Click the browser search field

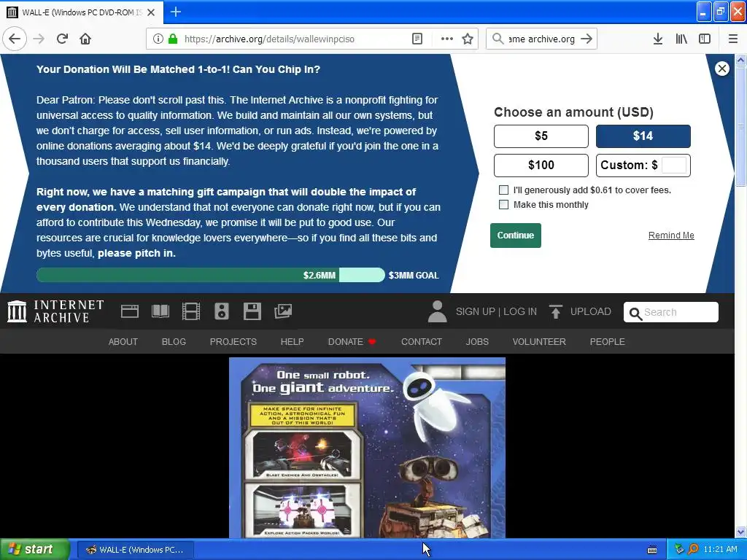(541, 39)
